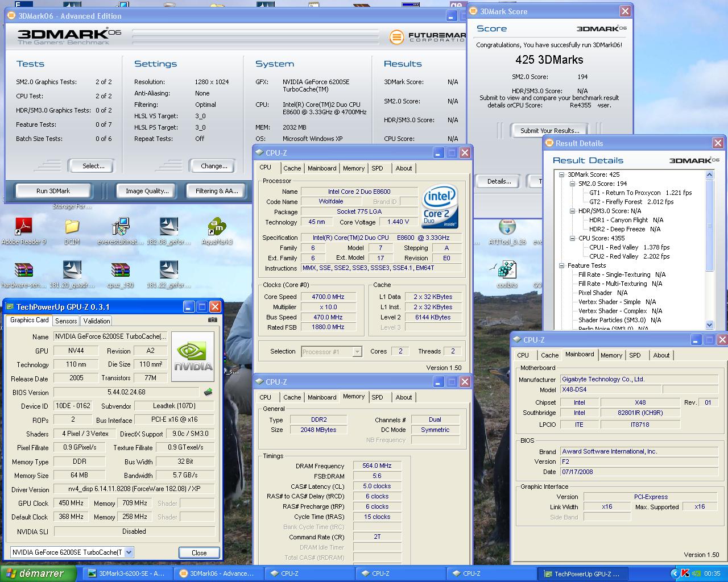Click the Kaspersky tray icon
This screenshot has width=728, height=582.
[x=685, y=573]
